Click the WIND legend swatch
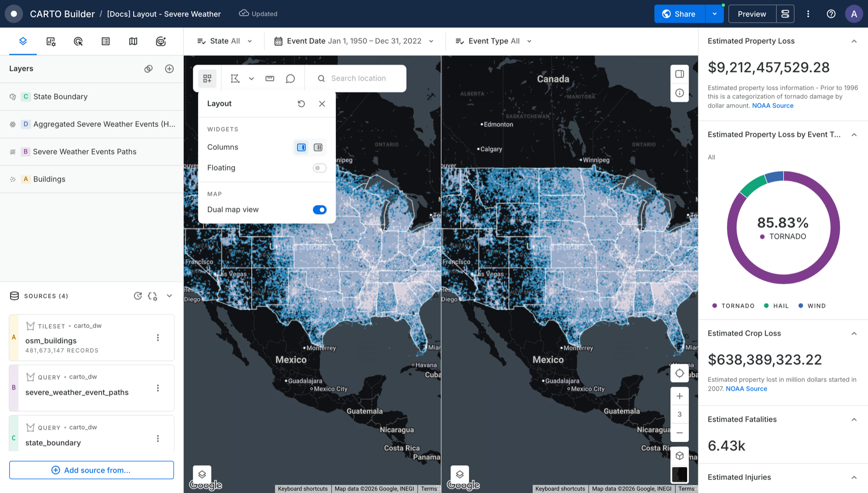868x493 pixels. click(x=801, y=306)
